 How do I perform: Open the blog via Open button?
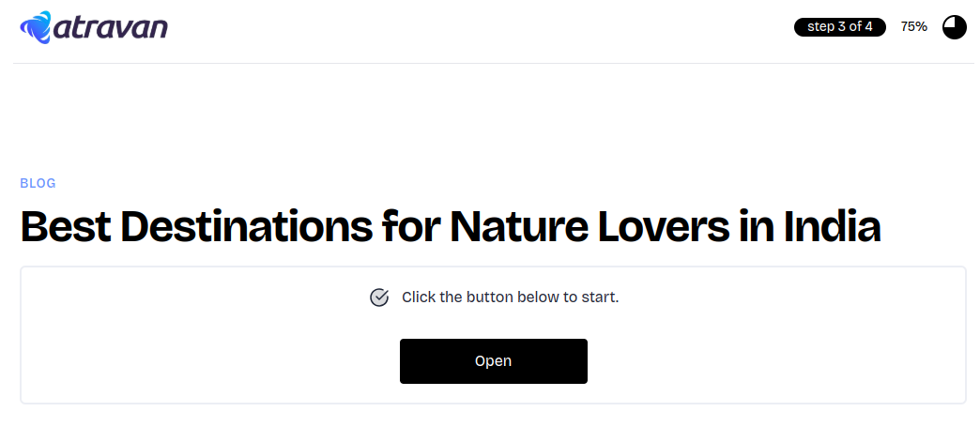[x=493, y=360]
